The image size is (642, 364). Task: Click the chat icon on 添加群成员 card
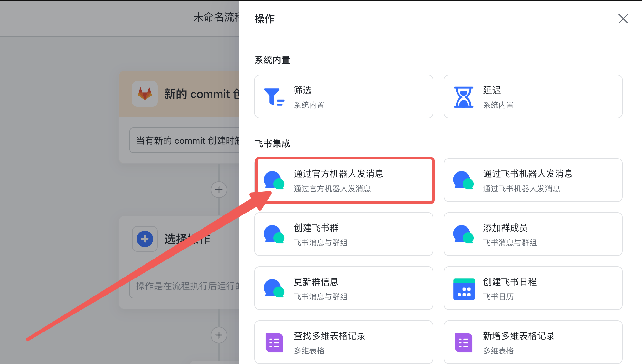463,234
